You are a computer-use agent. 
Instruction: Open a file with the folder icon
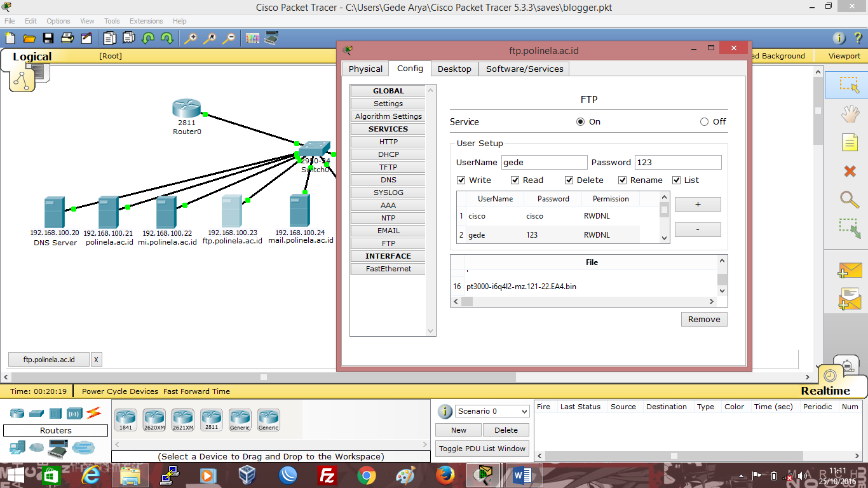pyautogui.click(x=29, y=38)
